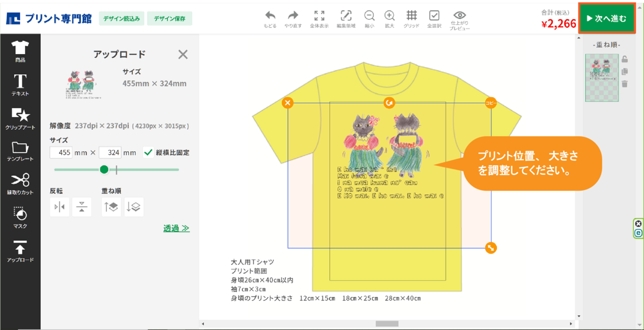Toggle the layer lock icon
The height and width of the screenshot is (330, 644).
pyautogui.click(x=625, y=60)
